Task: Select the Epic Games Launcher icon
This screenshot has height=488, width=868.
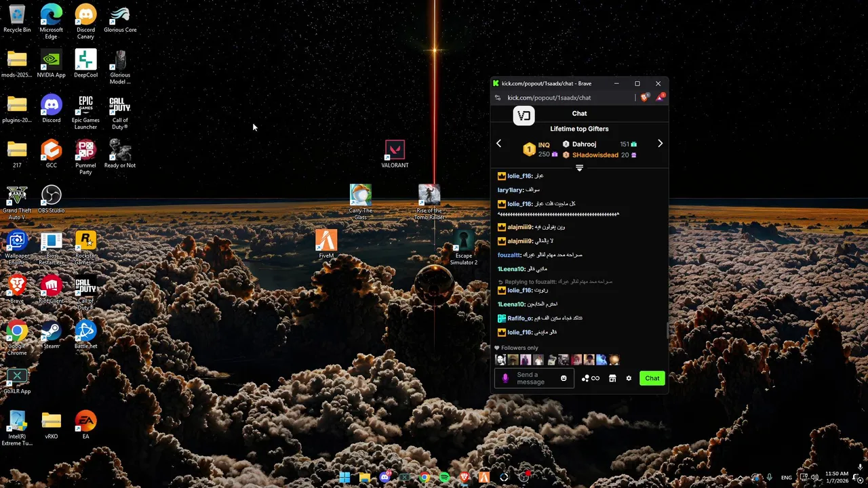Action: click(x=85, y=113)
